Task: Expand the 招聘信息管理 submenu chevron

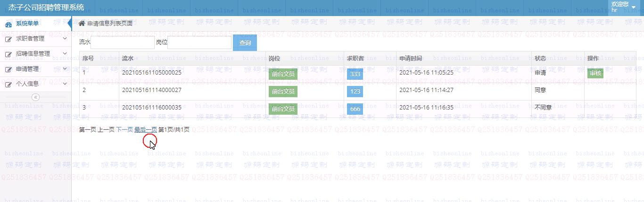Action: point(65,54)
